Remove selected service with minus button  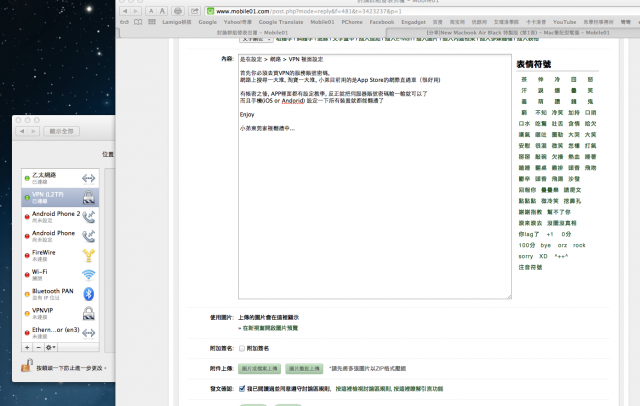point(38,347)
